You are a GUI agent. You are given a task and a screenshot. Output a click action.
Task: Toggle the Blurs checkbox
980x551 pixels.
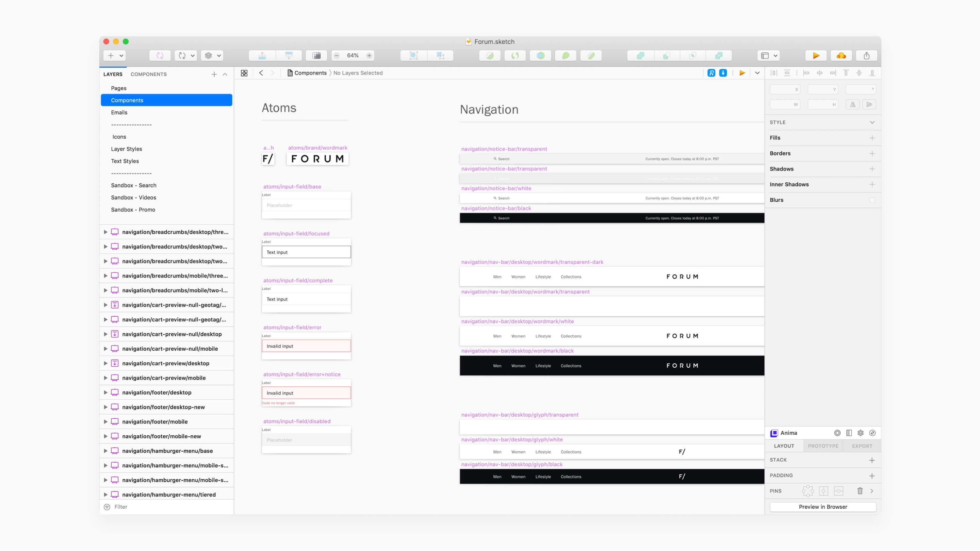872,200
